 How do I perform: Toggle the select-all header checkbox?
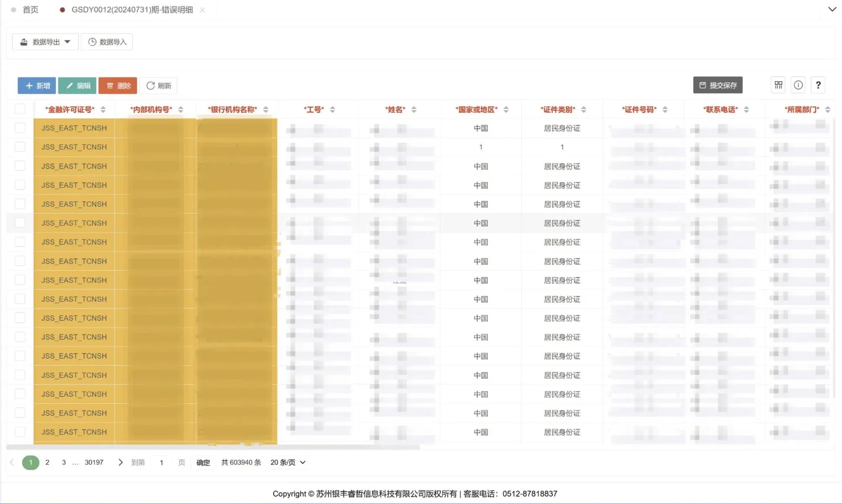tap(20, 109)
